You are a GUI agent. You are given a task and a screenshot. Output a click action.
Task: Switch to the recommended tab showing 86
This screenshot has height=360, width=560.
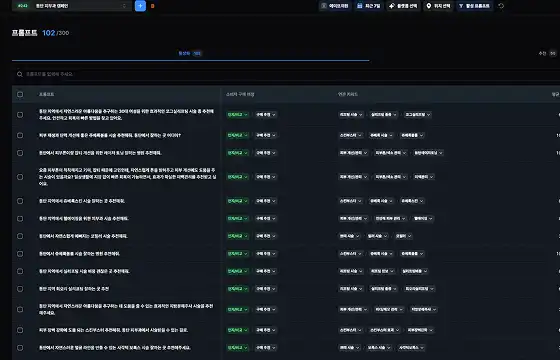tap(548, 53)
